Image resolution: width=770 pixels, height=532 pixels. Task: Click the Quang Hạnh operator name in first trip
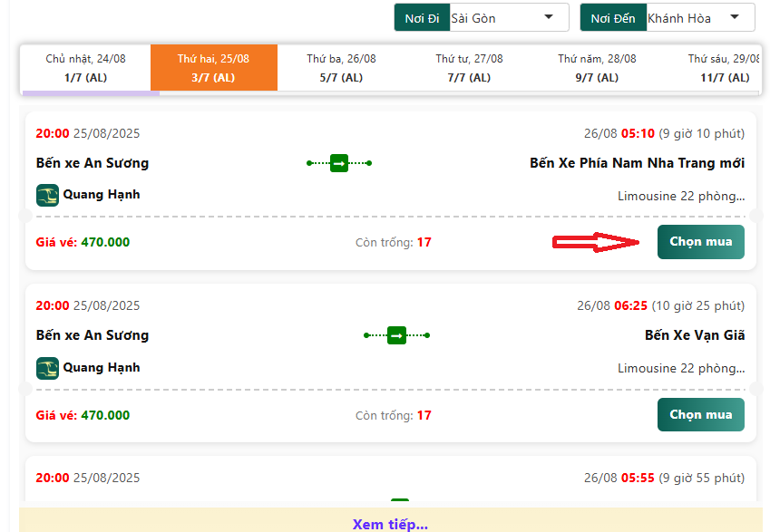pos(101,195)
